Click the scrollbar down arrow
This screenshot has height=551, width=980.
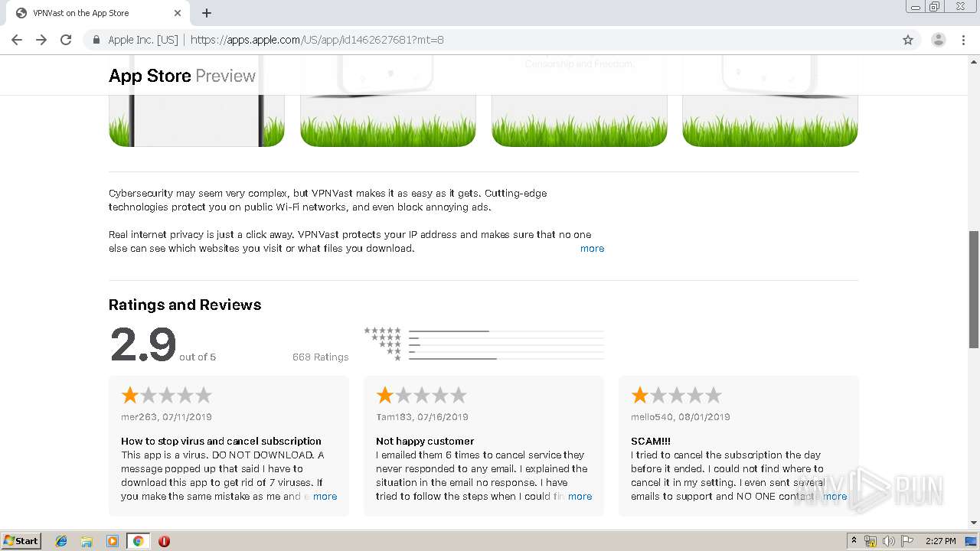pos(974,523)
